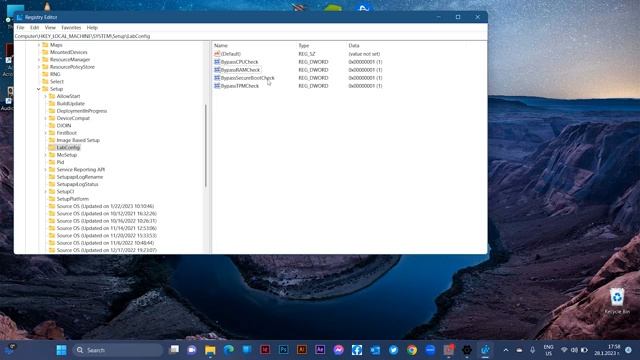The width and height of the screenshot is (640, 360).
Task: Open the File menu
Action: [x=20, y=28]
